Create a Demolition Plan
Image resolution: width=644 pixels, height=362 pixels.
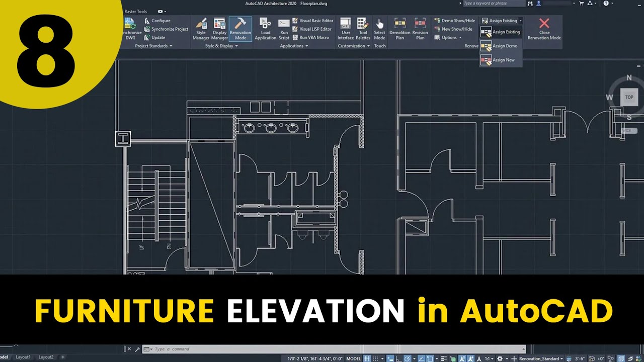tap(400, 29)
